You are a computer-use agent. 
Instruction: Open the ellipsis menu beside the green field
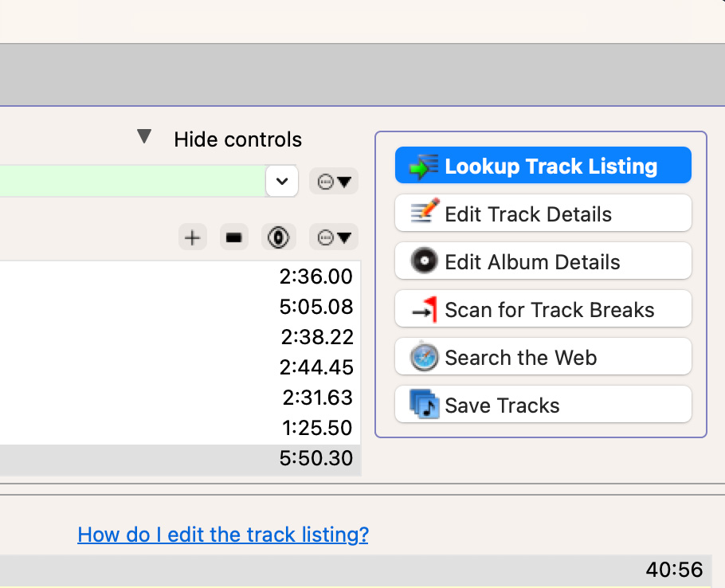(x=334, y=182)
